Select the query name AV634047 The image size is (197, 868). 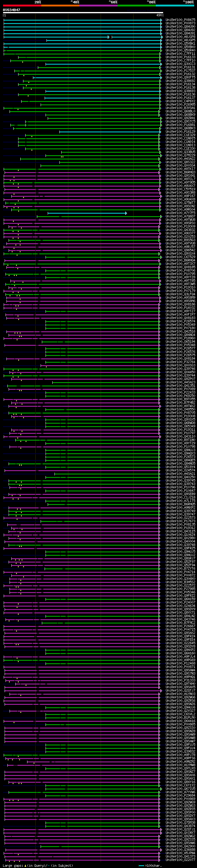[x=11, y=10]
